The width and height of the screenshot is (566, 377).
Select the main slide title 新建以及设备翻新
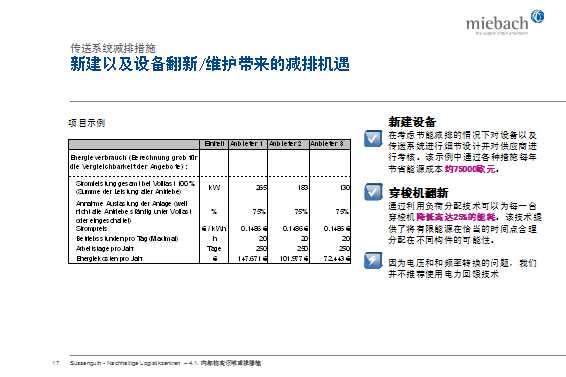[x=210, y=64]
